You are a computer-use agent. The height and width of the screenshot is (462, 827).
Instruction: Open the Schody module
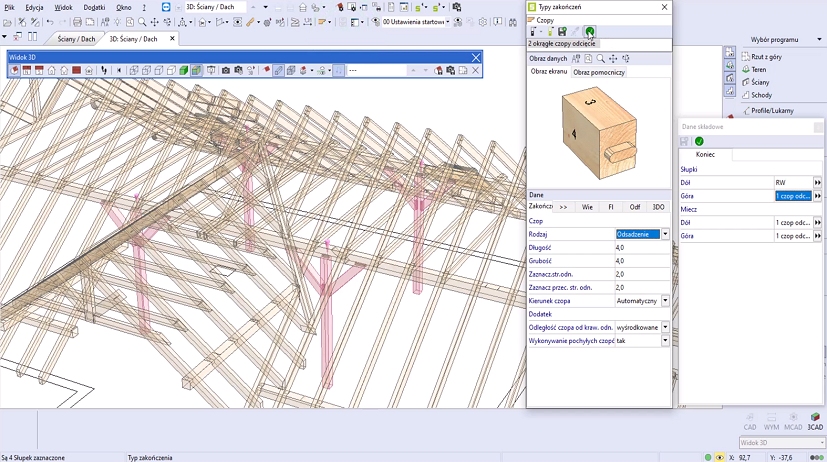pyautogui.click(x=759, y=96)
